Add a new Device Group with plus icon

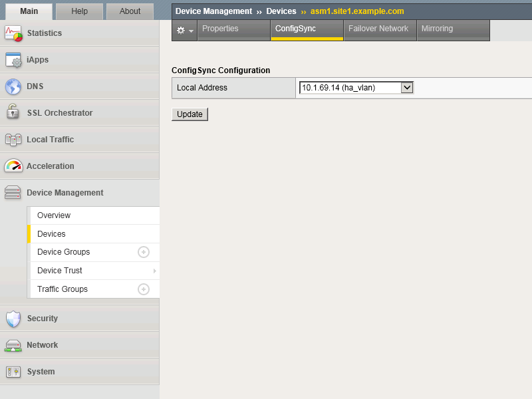(144, 252)
